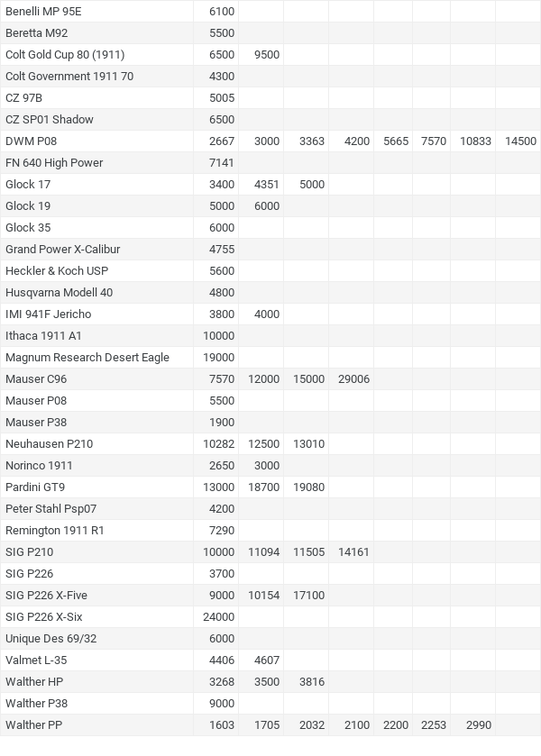Click the DWM P08 row name

point(32,141)
